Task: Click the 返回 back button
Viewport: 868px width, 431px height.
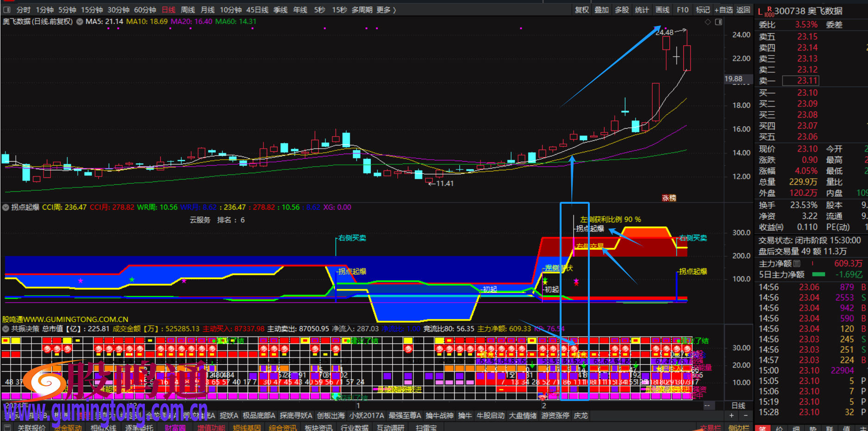Action: pyautogui.click(x=743, y=10)
